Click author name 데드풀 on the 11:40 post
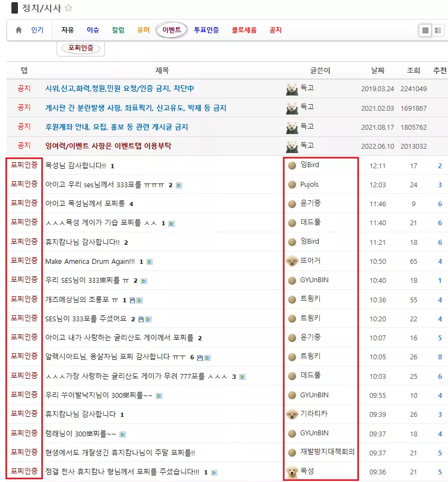 pyautogui.click(x=310, y=222)
